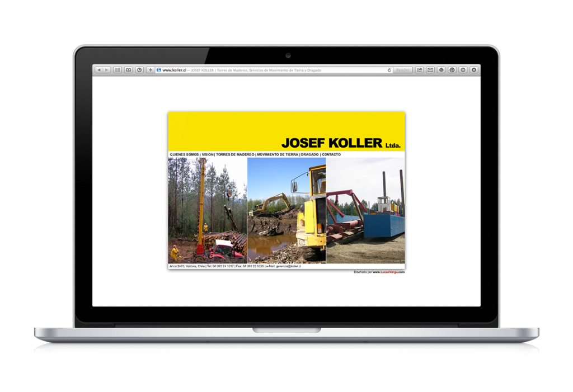Open the Pinterest extension button
Image resolution: width=573 pixels, height=392 pixels.
[x=452, y=70]
